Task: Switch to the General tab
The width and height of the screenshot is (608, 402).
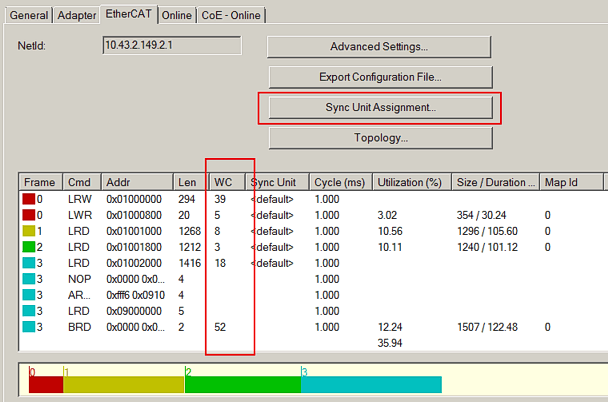Action: coord(29,15)
